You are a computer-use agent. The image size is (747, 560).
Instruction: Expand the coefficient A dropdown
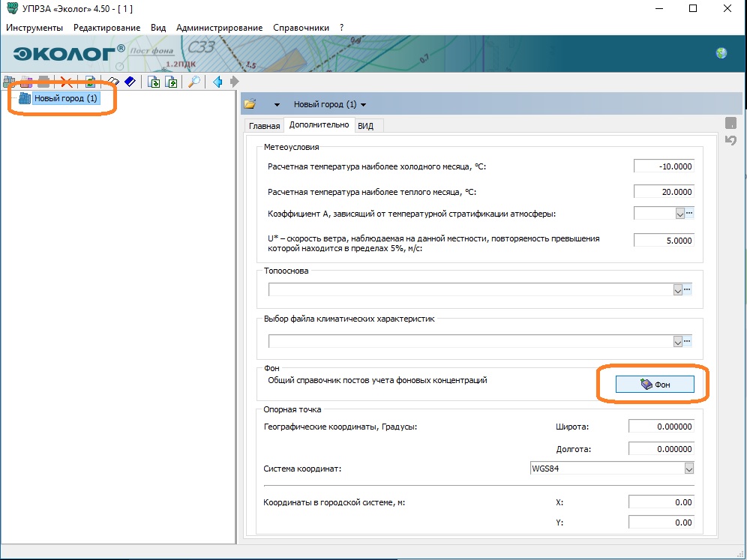pos(680,214)
